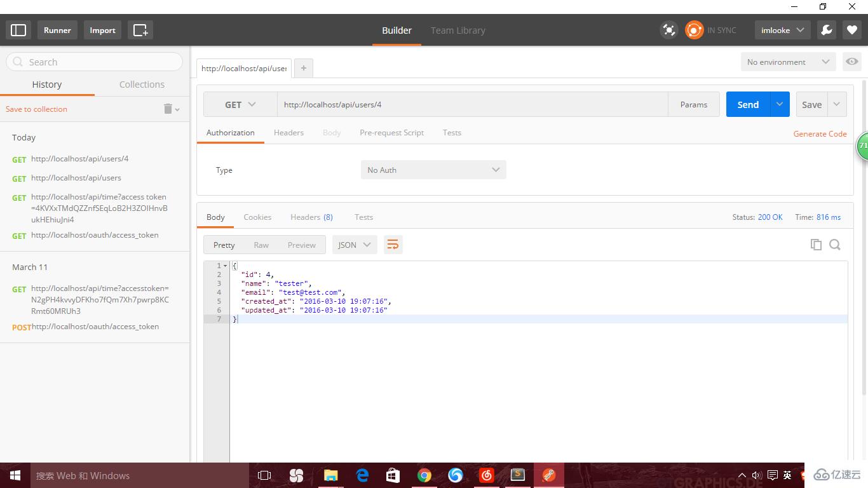Click the request URL input field
The image size is (868, 488).
[472, 104]
